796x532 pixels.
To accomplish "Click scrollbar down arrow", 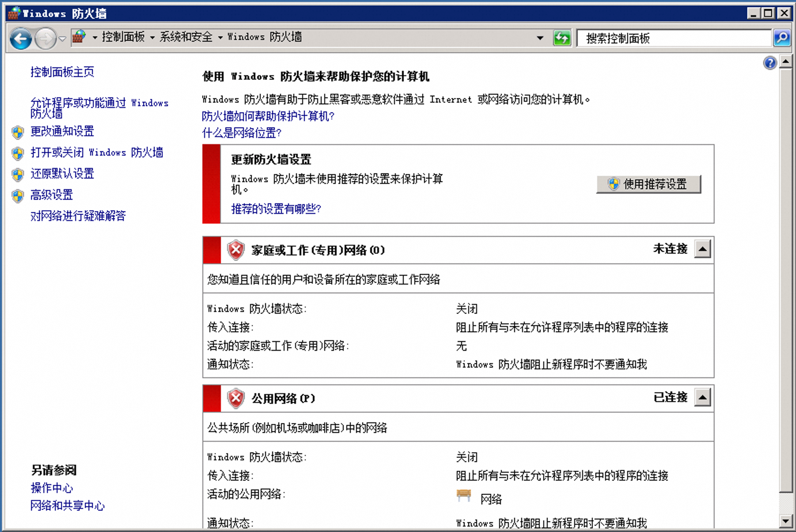I will point(785,521).
